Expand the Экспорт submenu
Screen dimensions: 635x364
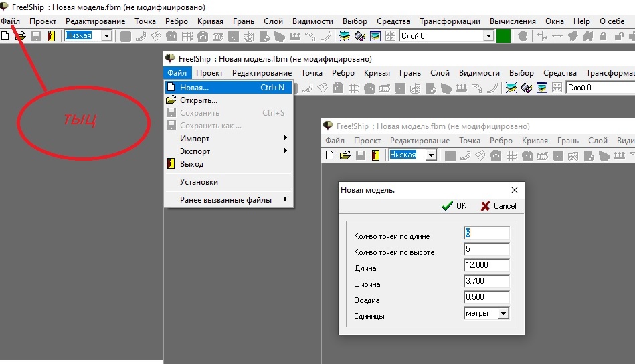(228, 151)
